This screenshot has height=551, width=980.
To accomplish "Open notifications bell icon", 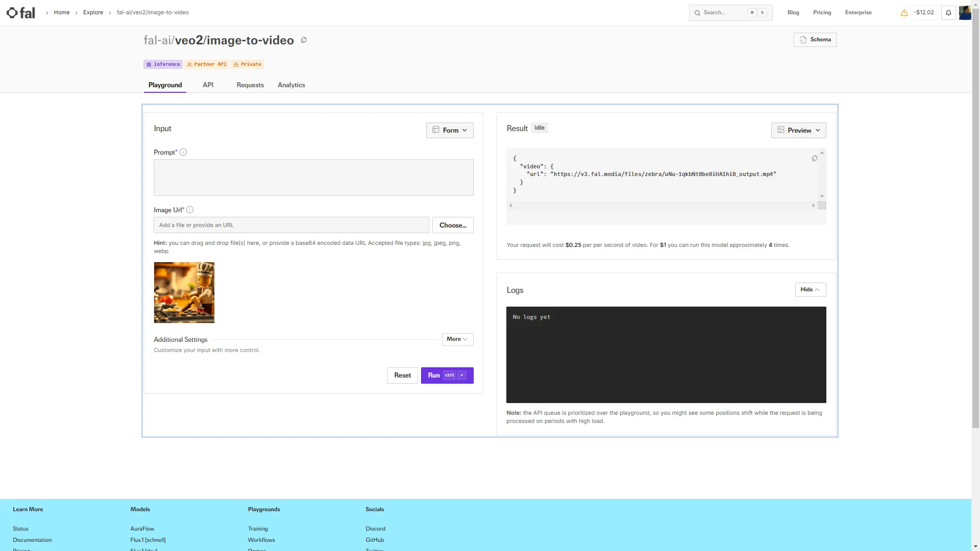I will [x=948, y=13].
